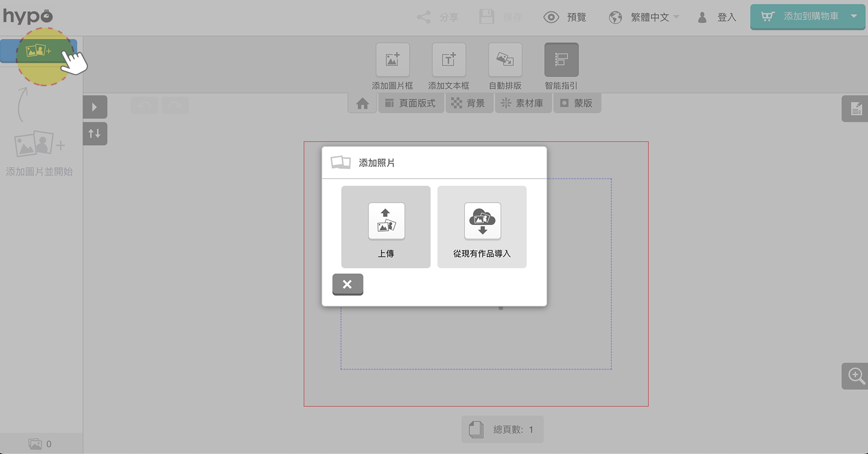This screenshot has width=868, height=454.
Task: Open the page layout tab
Action: [410, 103]
